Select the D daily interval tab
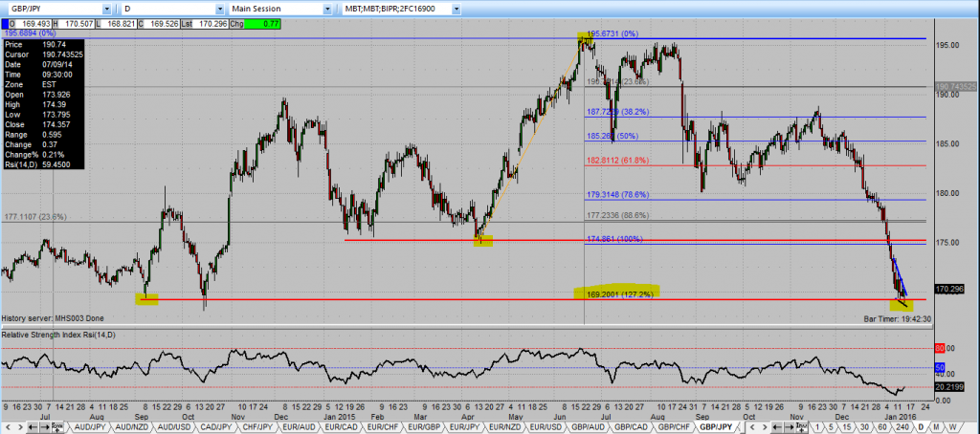 922,426
